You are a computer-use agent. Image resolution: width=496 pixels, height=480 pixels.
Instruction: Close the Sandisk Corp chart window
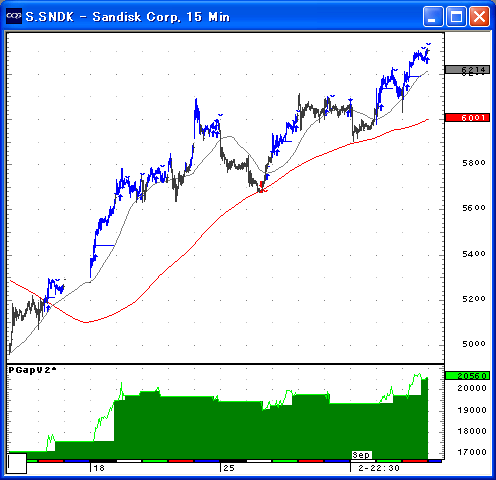point(479,16)
